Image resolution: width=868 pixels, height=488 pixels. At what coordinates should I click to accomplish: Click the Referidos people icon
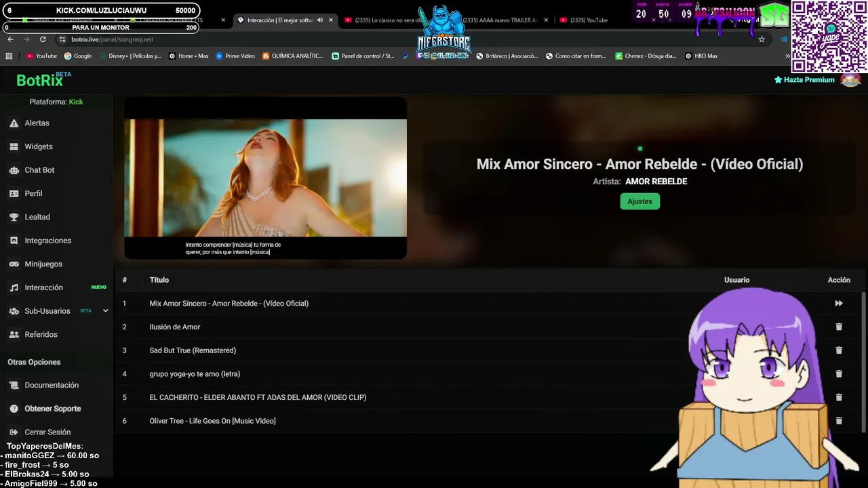pos(14,335)
